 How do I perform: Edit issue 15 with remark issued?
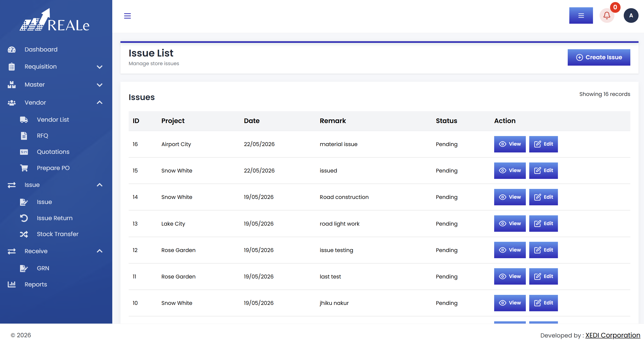(543, 171)
